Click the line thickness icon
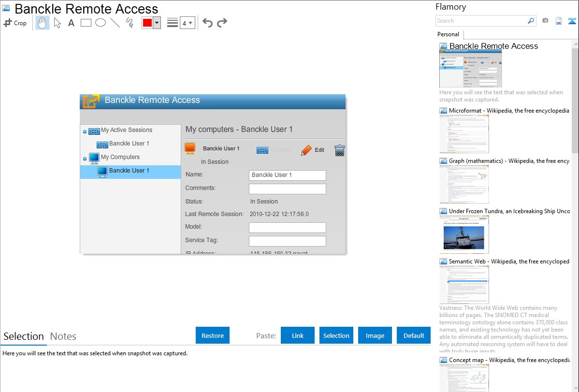 coord(173,23)
